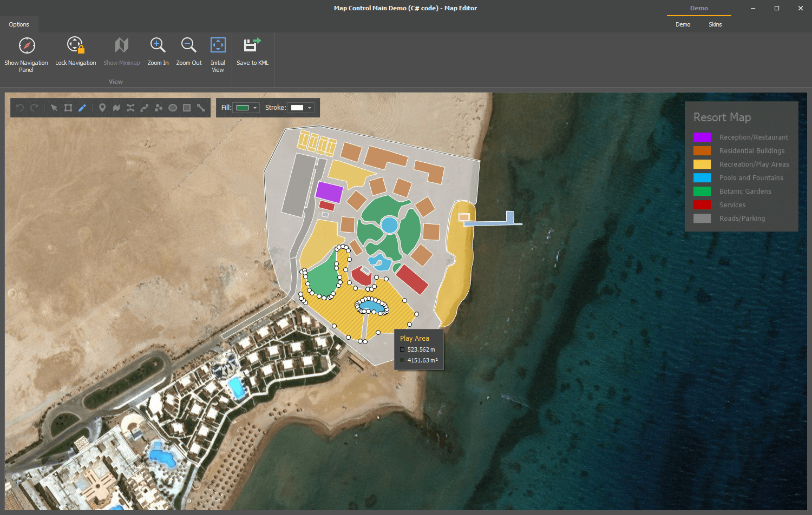Open the Fill color dropdown arrow
The width and height of the screenshot is (812, 515).
point(255,108)
